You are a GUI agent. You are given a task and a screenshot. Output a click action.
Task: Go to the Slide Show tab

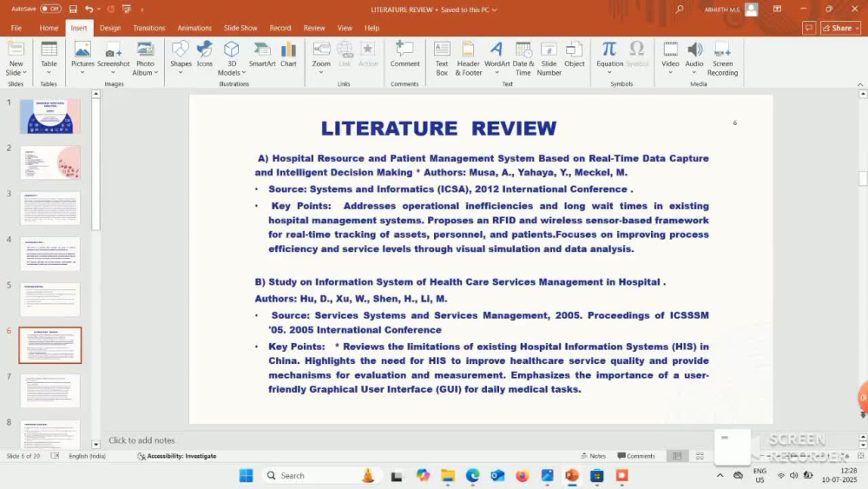(240, 28)
